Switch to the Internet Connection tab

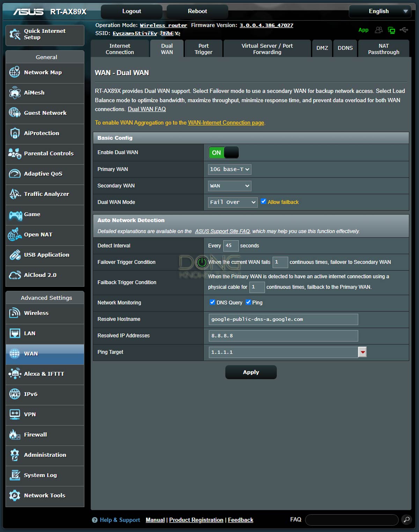[120, 49]
